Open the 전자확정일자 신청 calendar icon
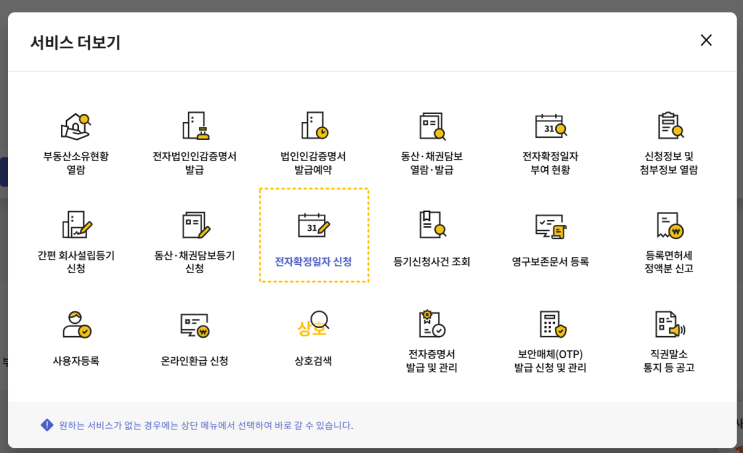 tap(314, 226)
